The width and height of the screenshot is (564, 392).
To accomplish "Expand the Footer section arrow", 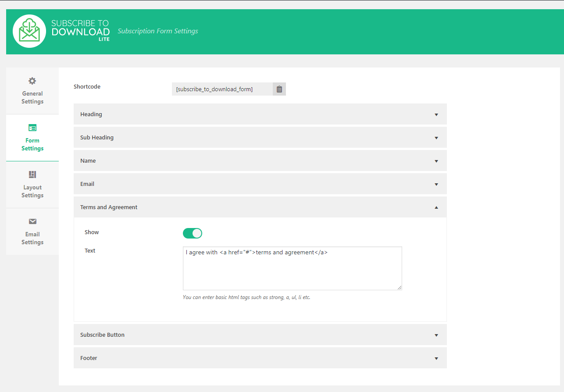I will [x=436, y=358].
